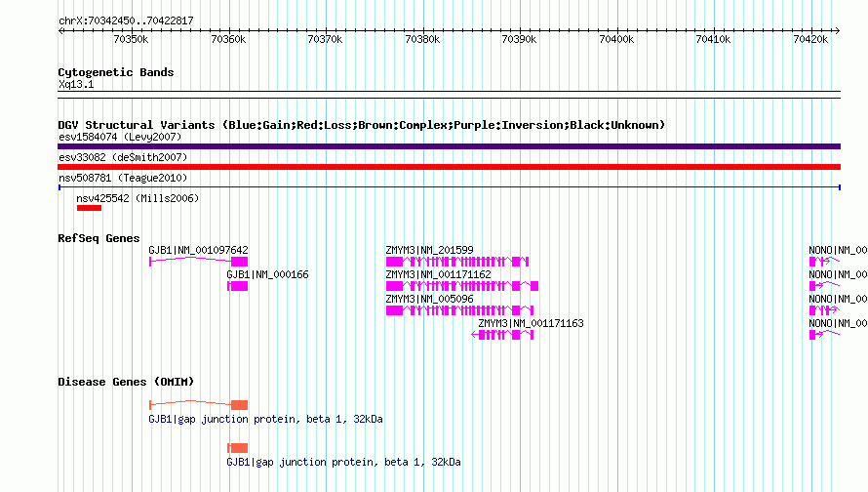Click the Cytogenetic Bands track title

click(116, 72)
